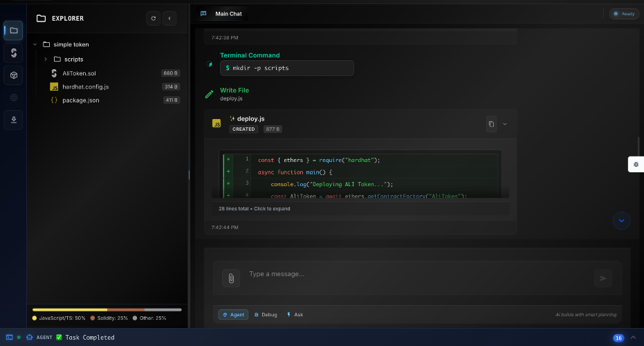Click the Write File pencil icon

[x=209, y=94]
